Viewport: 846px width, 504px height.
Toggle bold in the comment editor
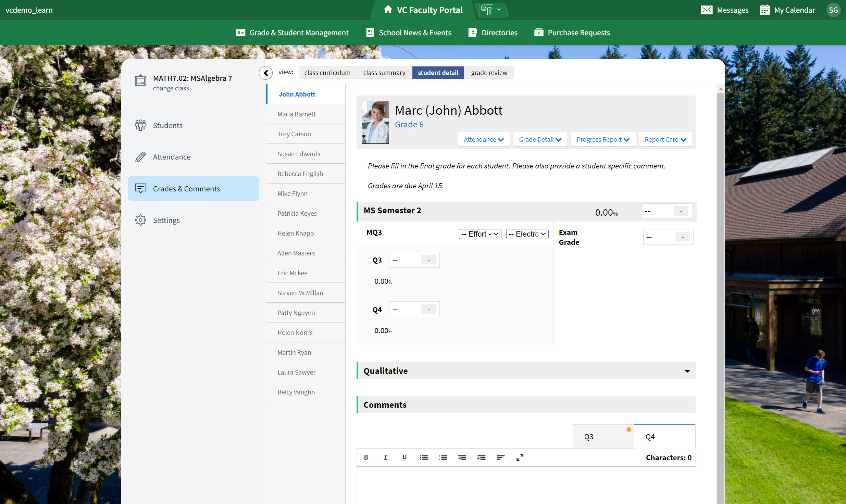(x=365, y=457)
